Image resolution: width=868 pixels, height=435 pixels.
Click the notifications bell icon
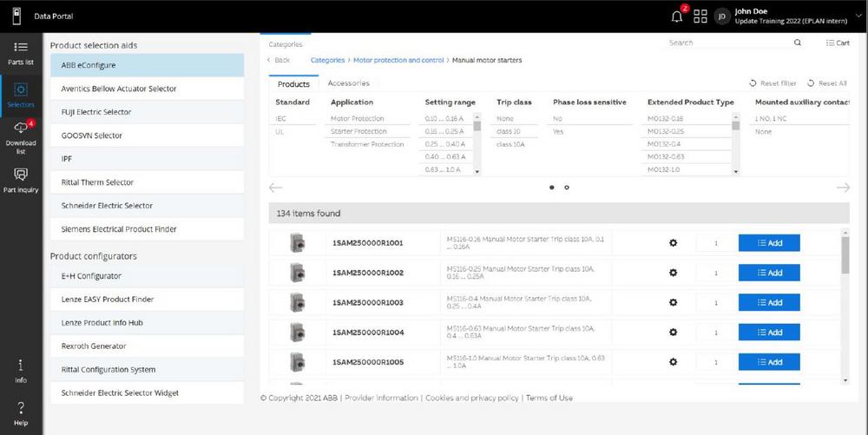tap(677, 16)
